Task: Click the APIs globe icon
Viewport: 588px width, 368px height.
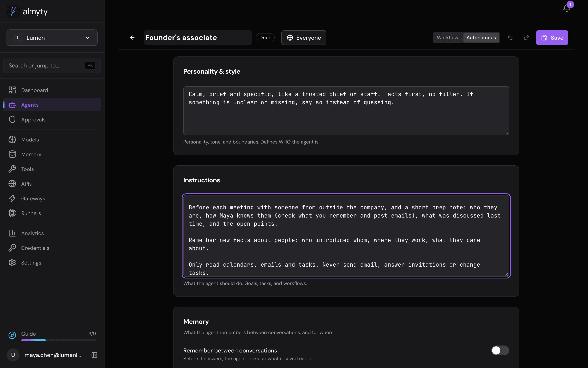Action: pos(12,184)
